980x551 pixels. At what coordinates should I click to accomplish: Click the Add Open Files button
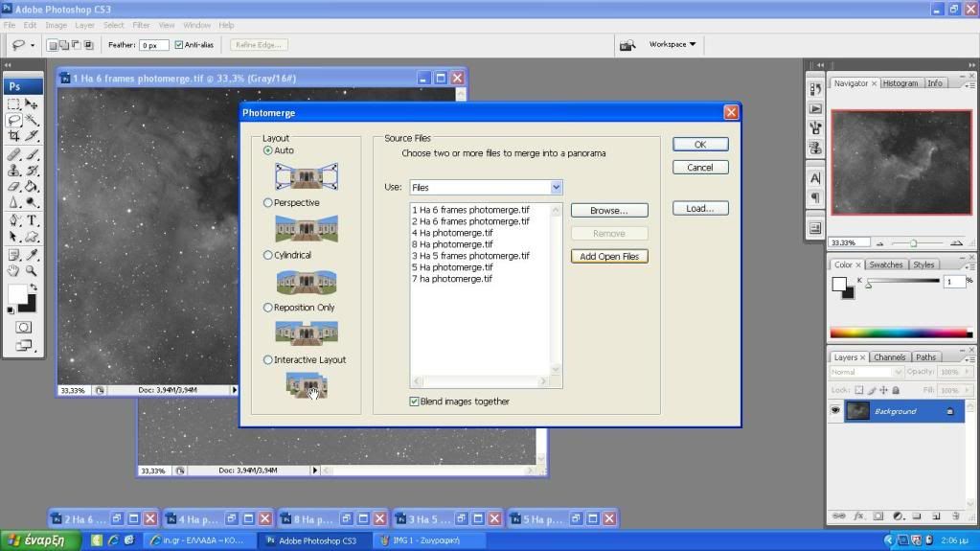coord(609,257)
